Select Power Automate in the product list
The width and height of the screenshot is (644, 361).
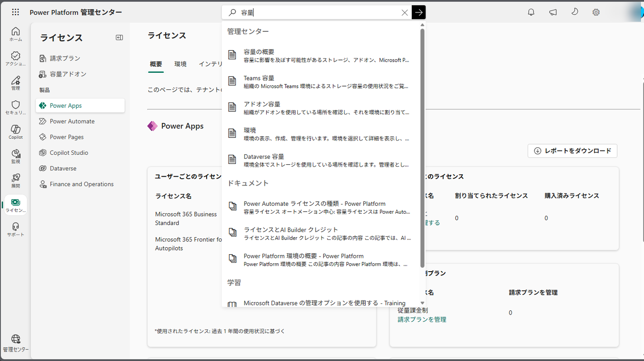tap(80, 121)
